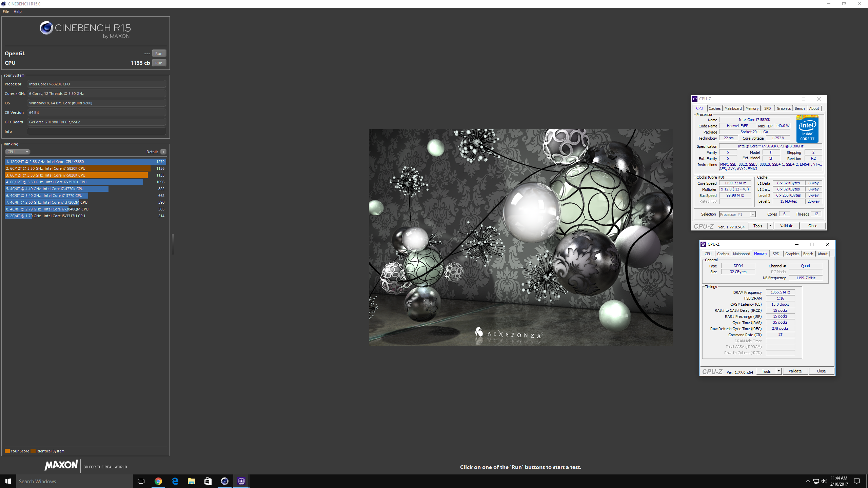Screen dimensions: 868x488
Task: Click the rendered AIXSPONZA scene image
Action: click(520, 237)
